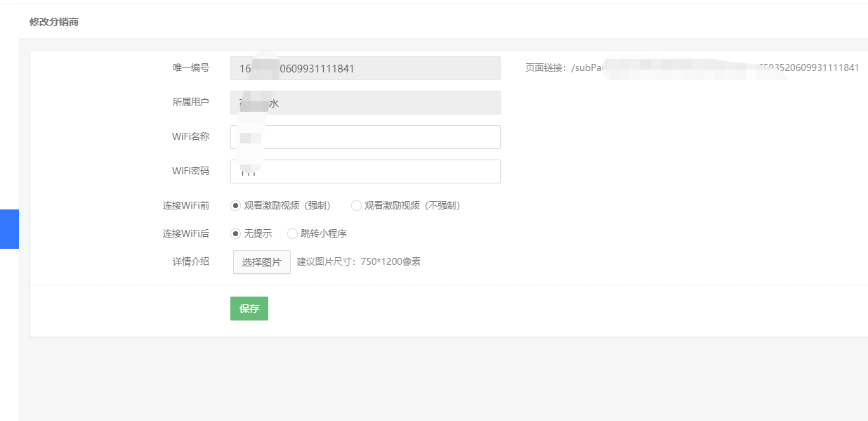Click the 唯一编号 disabled field

[365, 68]
